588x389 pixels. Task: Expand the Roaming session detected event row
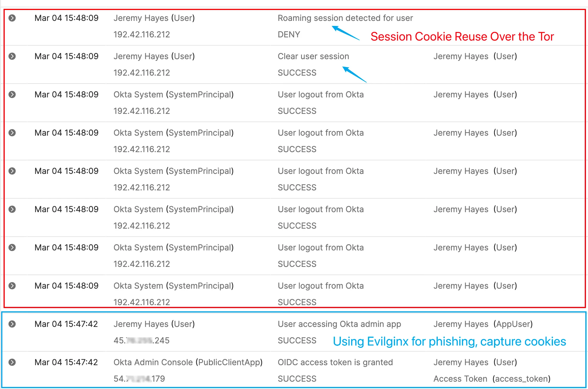[x=12, y=18]
